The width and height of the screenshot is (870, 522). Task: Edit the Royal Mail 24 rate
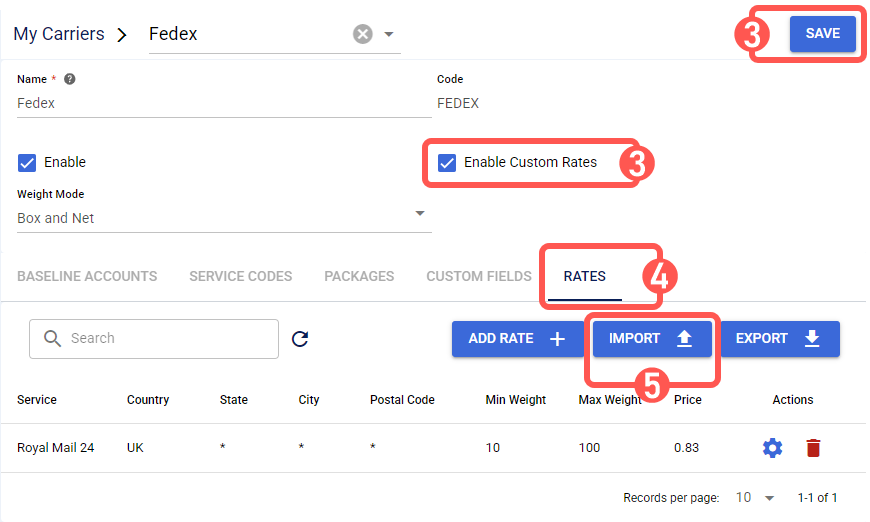coord(772,448)
